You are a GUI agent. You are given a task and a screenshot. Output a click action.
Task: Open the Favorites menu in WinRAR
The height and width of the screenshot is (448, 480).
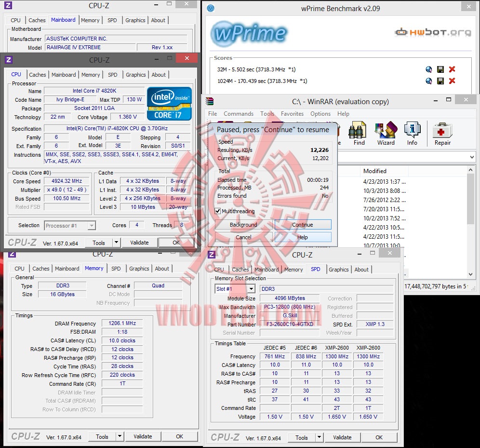293,114
